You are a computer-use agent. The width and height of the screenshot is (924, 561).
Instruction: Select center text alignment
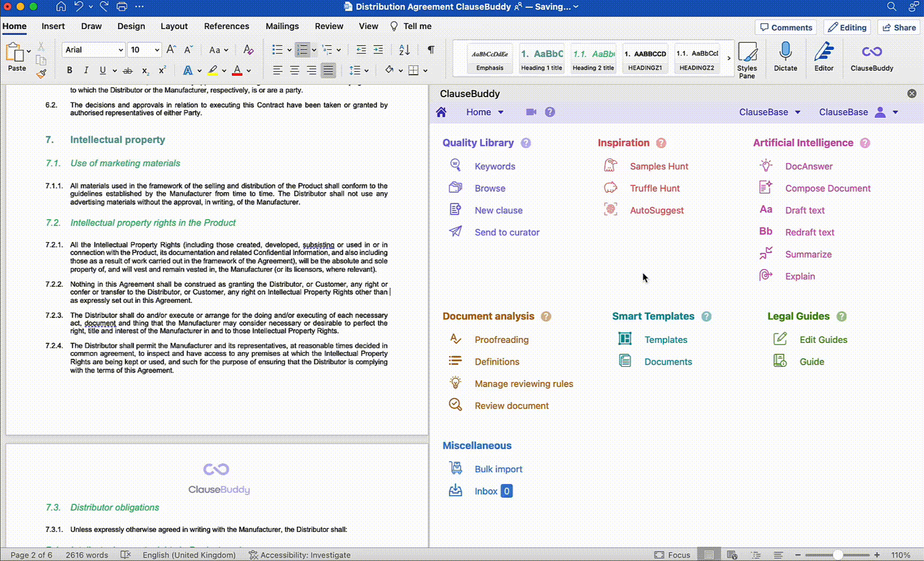294,70
